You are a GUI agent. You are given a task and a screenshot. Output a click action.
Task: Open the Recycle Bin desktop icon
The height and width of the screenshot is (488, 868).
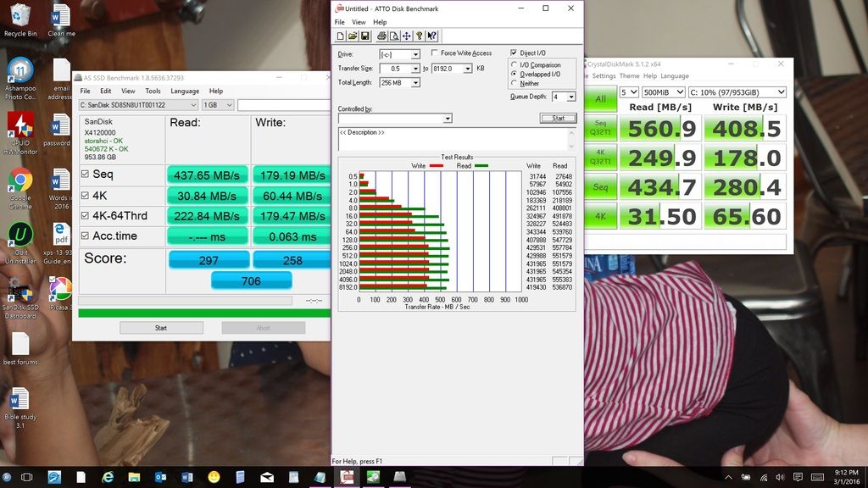(x=20, y=20)
